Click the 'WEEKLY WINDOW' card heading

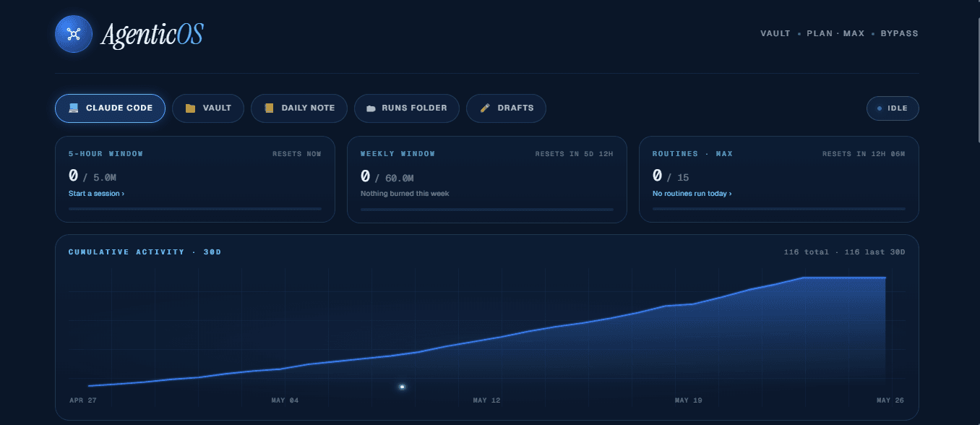click(397, 154)
